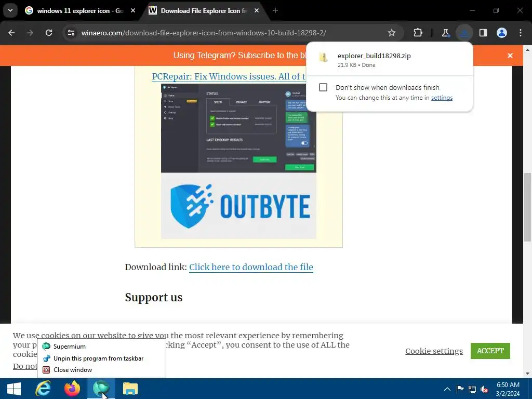Click the forward navigation arrow
The image size is (532, 399).
30,33
